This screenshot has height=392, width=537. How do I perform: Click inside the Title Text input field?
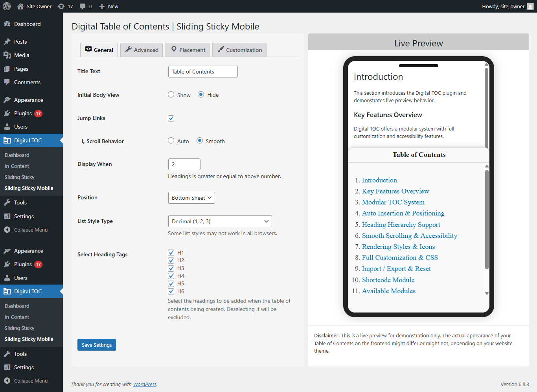click(202, 71)
